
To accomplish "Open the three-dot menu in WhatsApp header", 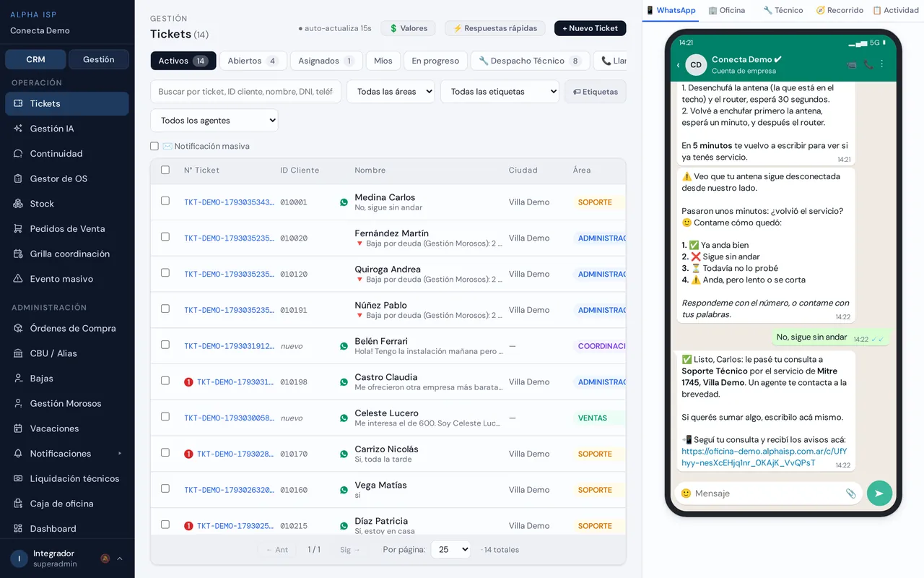I will click(881, 64).
